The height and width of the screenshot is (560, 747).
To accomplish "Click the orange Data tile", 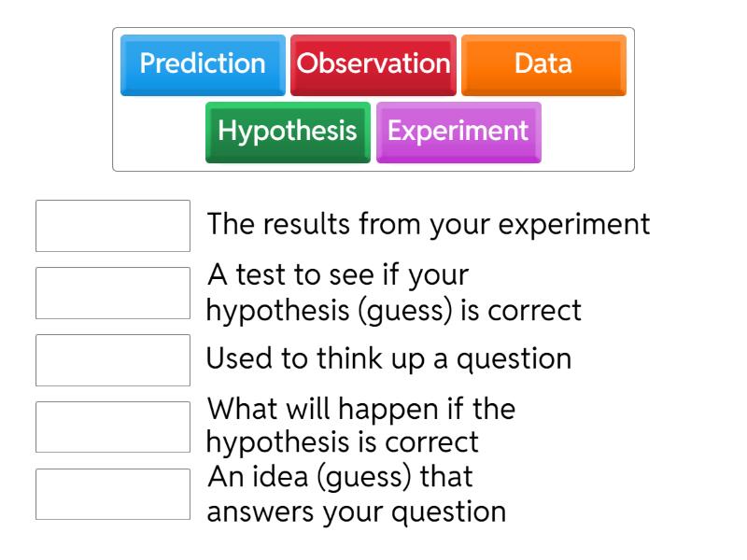I will 543,64.
